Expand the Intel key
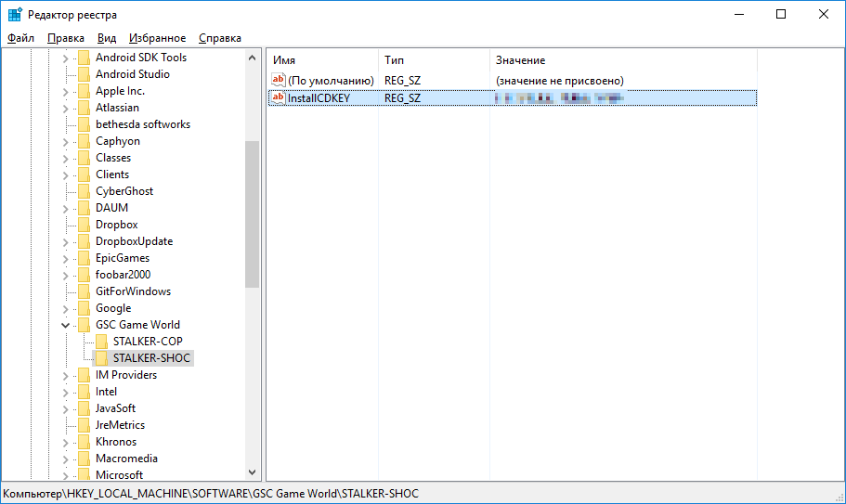The width and height of the screenshot is (846, 504). click(x=65, y=393)
